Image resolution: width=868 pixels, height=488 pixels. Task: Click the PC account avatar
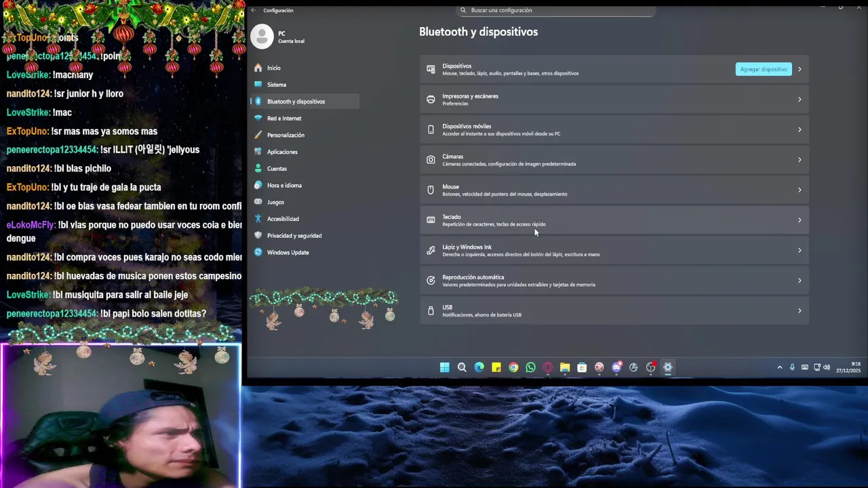(262, 37)
